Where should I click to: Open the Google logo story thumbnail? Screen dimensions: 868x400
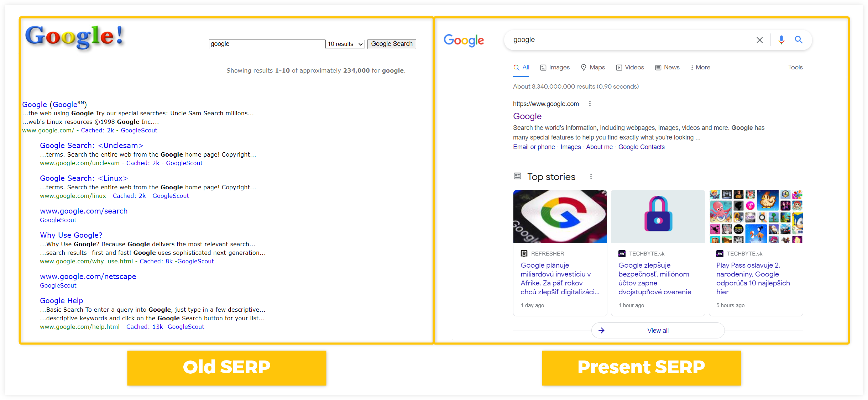(x=560, y=216)
